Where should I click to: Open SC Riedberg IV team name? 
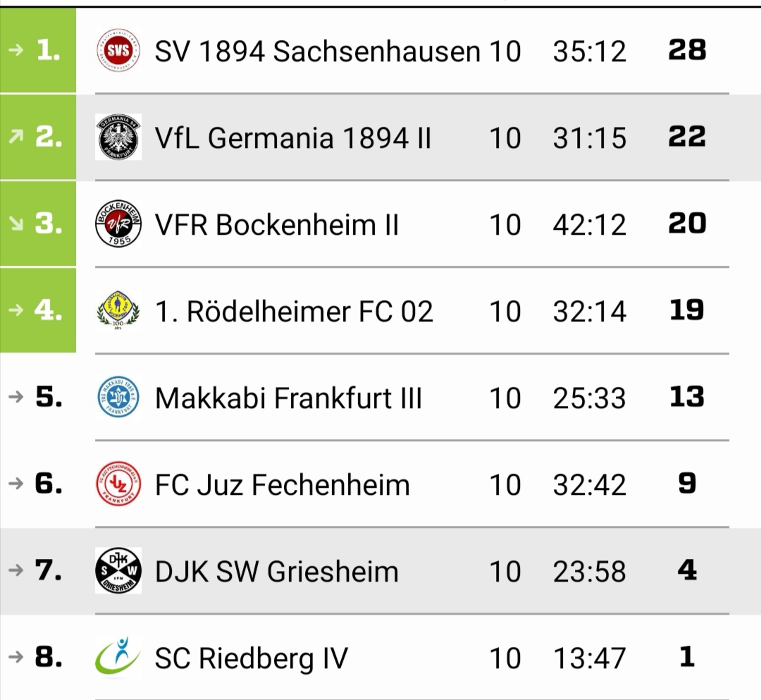pos(252,658)
